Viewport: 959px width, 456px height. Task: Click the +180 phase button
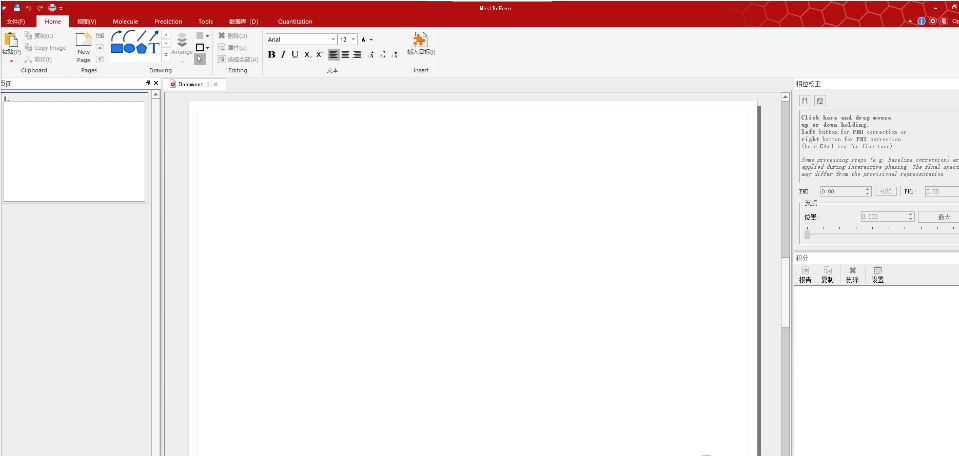[x=885, y=192]
